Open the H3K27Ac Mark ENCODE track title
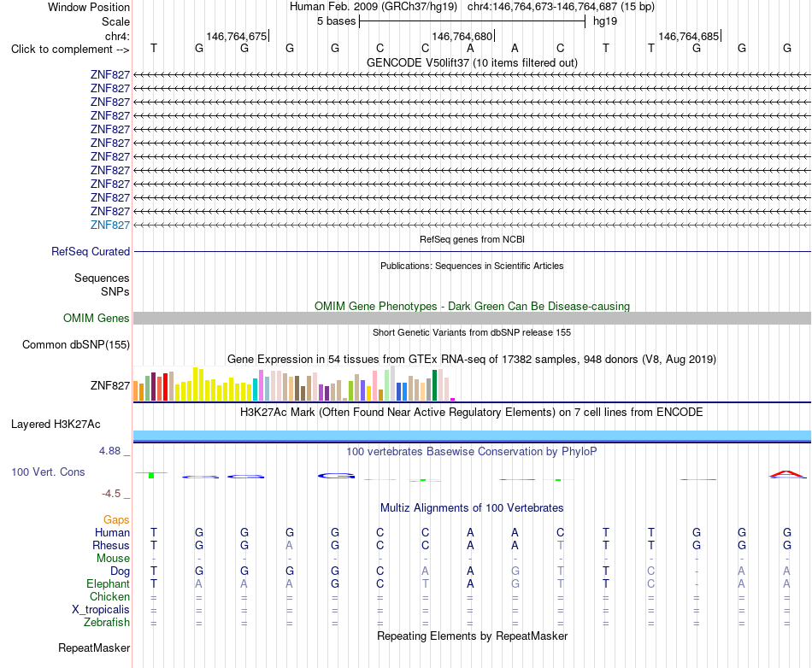The image size is (812, 668). point(472,413)
